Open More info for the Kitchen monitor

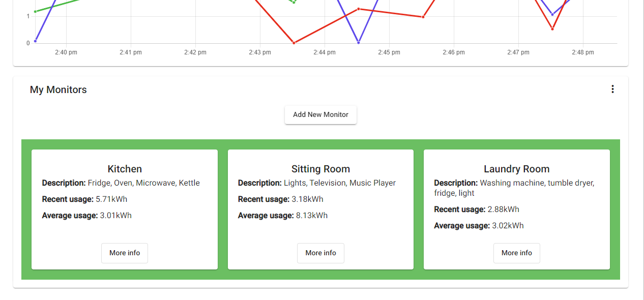click(125, 253)
